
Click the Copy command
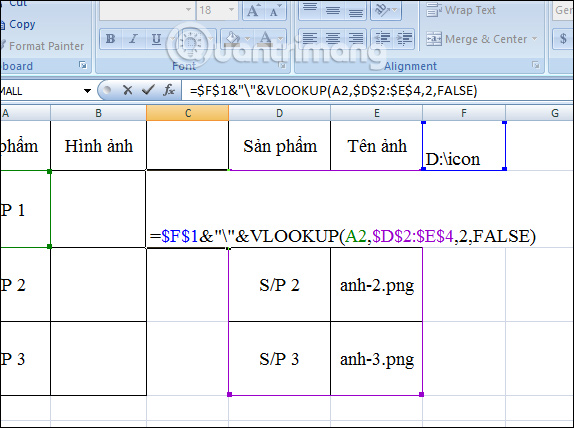click(x=19, y=25)
